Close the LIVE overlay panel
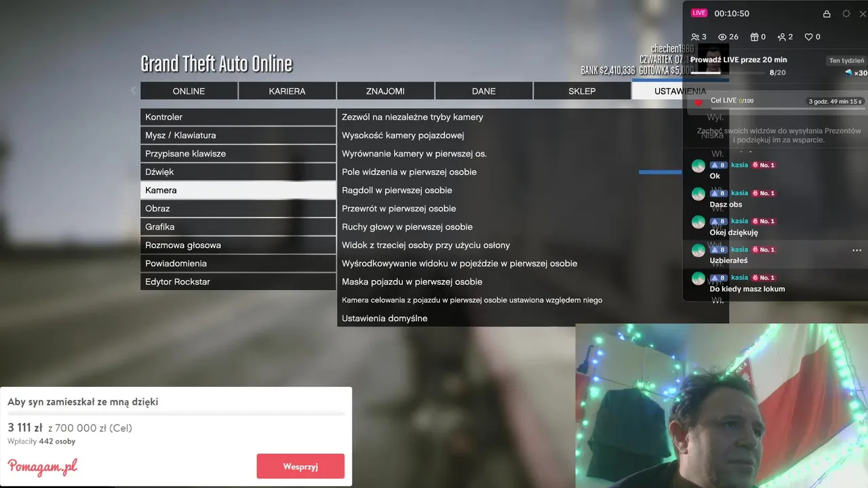This screenshot has width=868, height=488. point(863,14)
